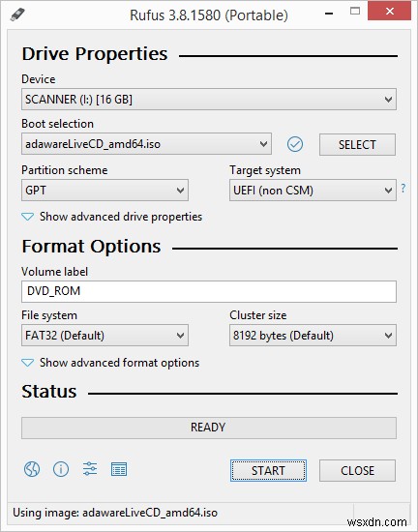The width and height of the screenshot is (418, 532).
Task: Click the Volume label DVD_ROM field
Action: coord(209,291)
